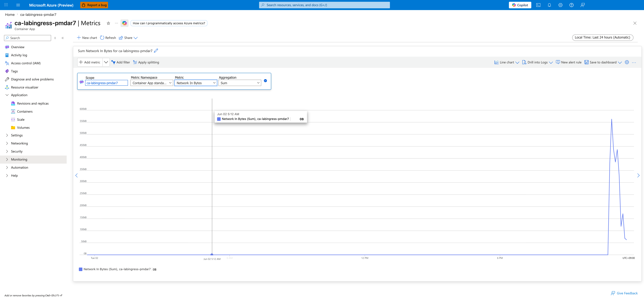The width and height of the screenshot is (644, 298).
Task: Click the Add filter button
Action: (120, 62)
